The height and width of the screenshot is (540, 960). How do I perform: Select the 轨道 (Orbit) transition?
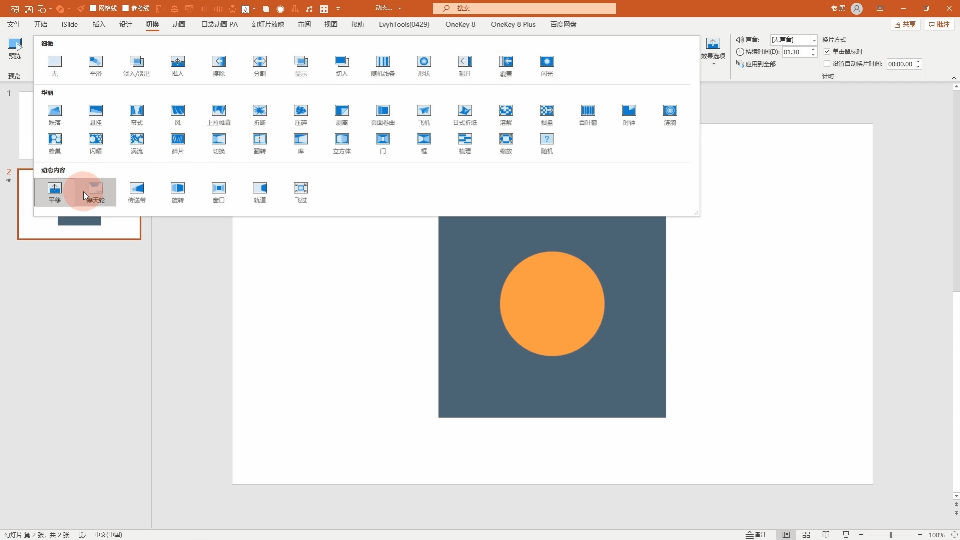tap(260, 192)
